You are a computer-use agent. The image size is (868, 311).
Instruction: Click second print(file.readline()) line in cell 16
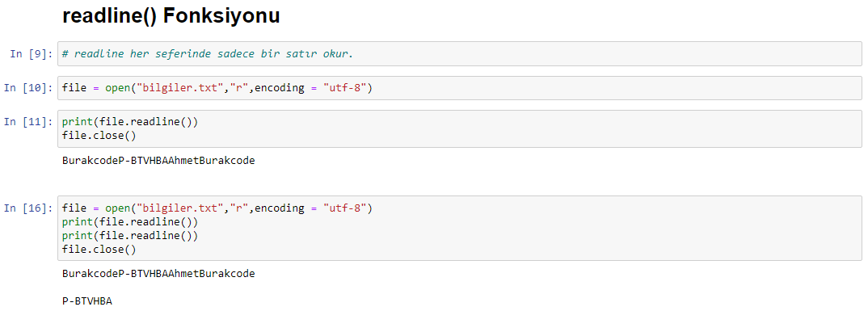[130, 236]
